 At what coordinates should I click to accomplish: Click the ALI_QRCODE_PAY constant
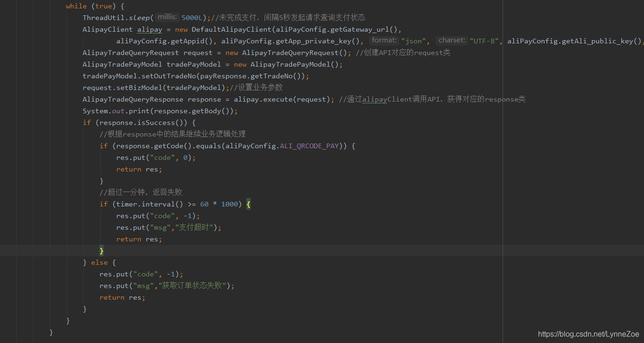(x=309, y=146)
